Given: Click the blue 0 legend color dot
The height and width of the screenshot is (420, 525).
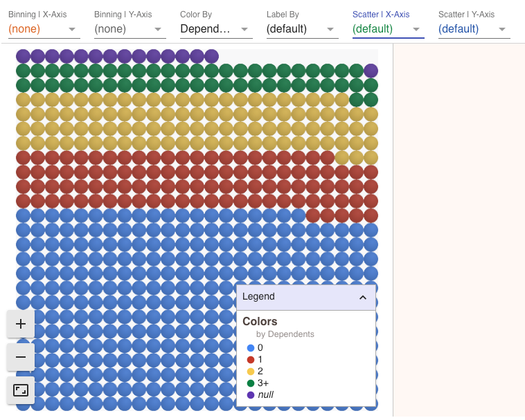Looking at the screenshot, I should pos(250,348).
